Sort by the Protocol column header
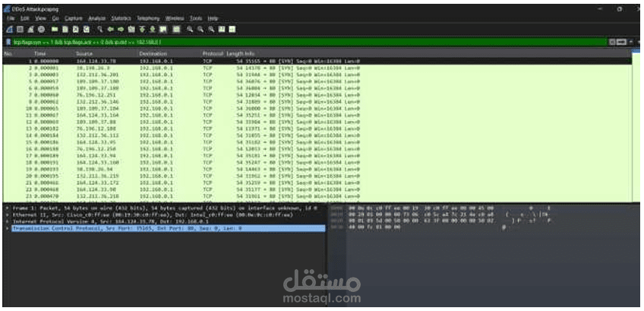The height and width of the screenshot is (311, 644). (213, 54)
